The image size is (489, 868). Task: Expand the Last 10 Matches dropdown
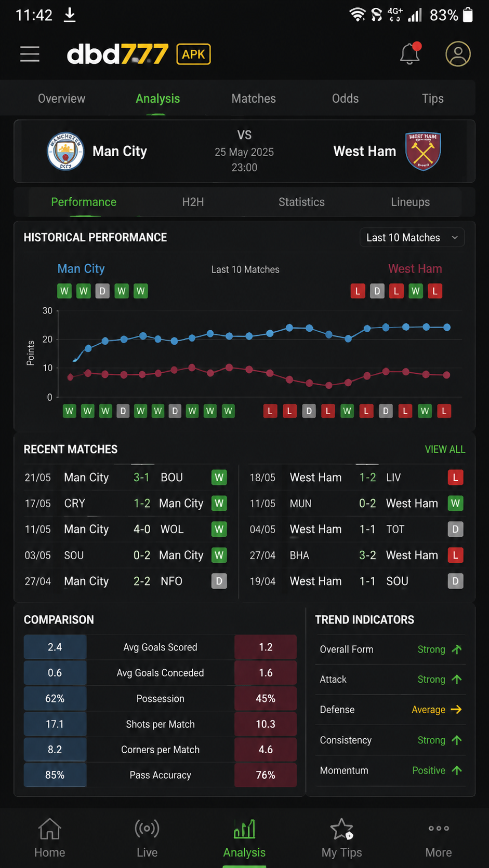point(412,238)
